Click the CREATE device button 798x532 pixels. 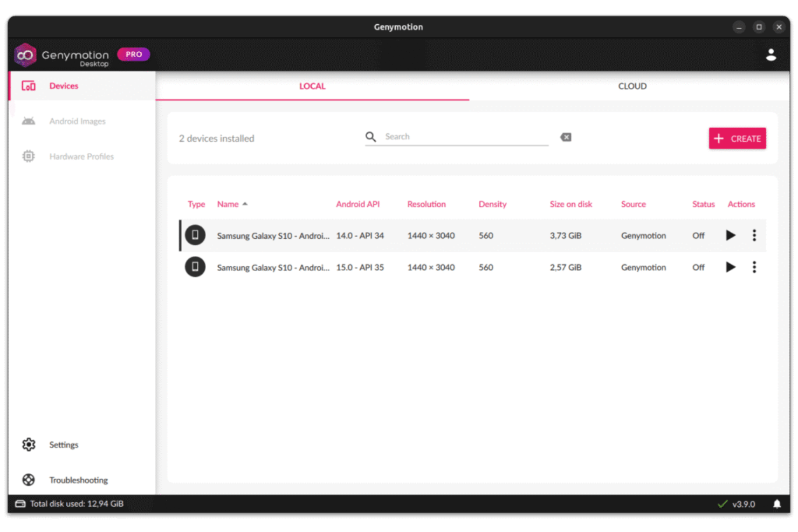click(x=737, y=139)
